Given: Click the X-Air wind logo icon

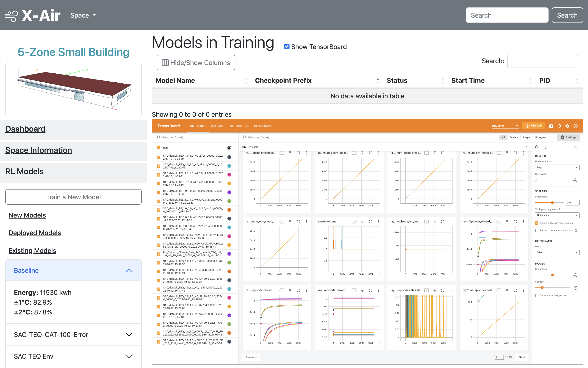Looking at the screenshot, I should pyautogui.click(x=11, y=16).
